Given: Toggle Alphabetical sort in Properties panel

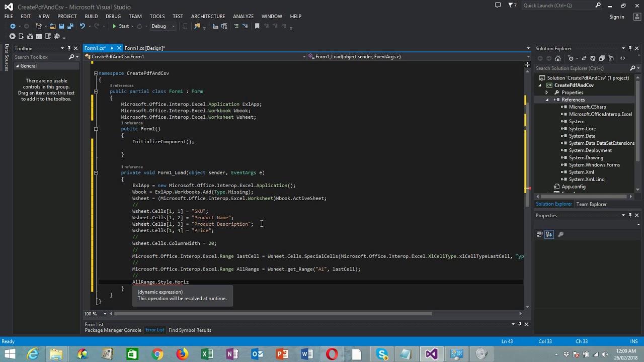Looking at the screenshot, I should pyautogui.click(x=549, y=234).
